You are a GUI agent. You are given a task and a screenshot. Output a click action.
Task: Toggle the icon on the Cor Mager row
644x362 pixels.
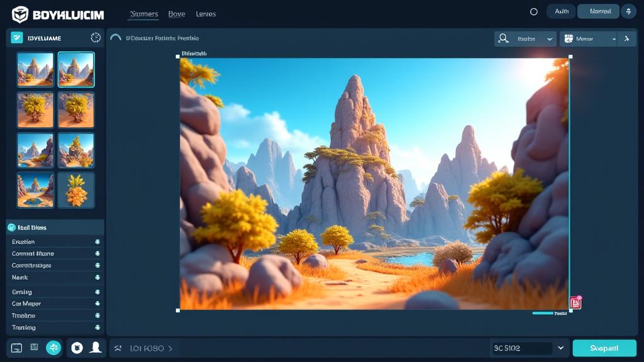click(x=97, y=304)
